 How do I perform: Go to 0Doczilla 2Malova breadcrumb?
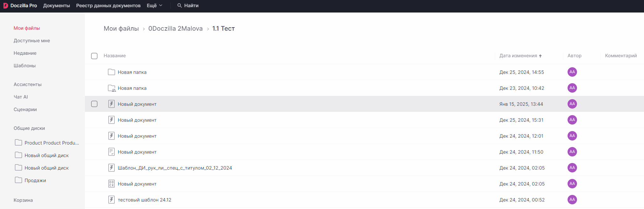point(175,28)
